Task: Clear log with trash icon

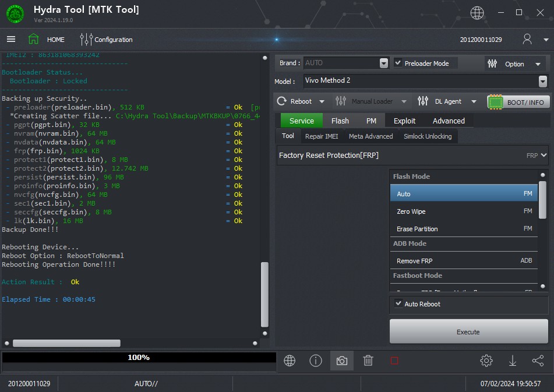Action: tap(368, 361)
